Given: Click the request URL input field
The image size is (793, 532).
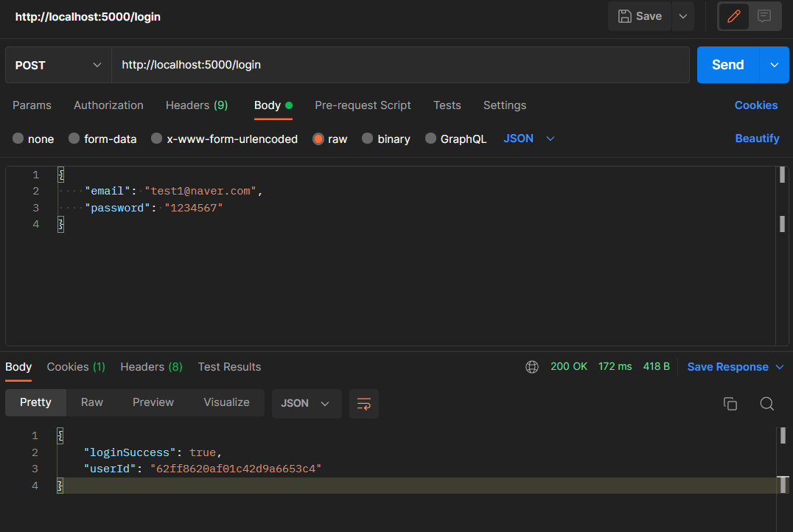Looking at the screenshot, I should [x=400, y=66].
